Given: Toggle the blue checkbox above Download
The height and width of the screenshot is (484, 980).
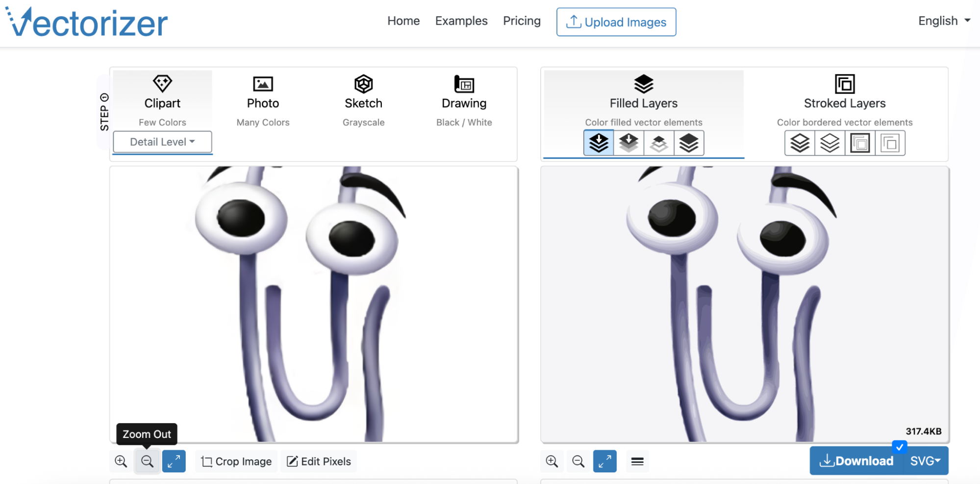Looking at the screenshot, I should (900, 447).
